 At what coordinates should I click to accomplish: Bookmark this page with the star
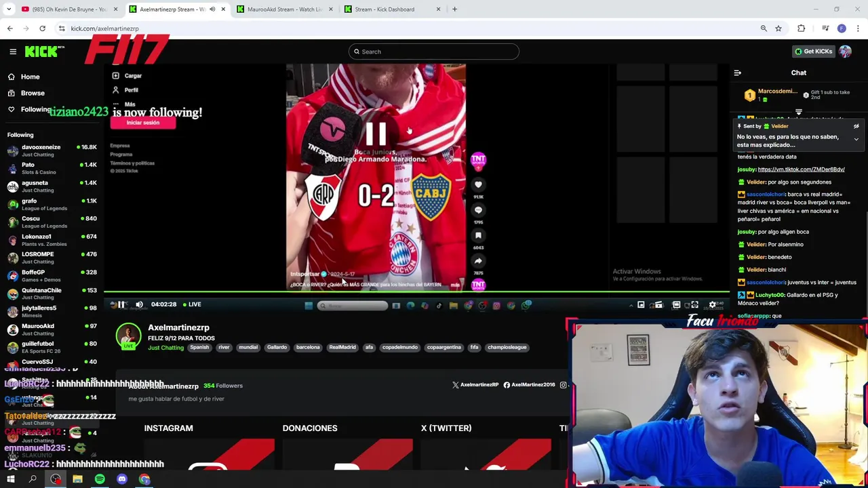pos(778,28)
